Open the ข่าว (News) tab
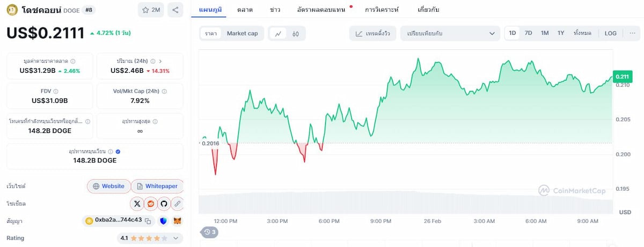Viewport: 644px width, 247px height. [x=275, y=10]
